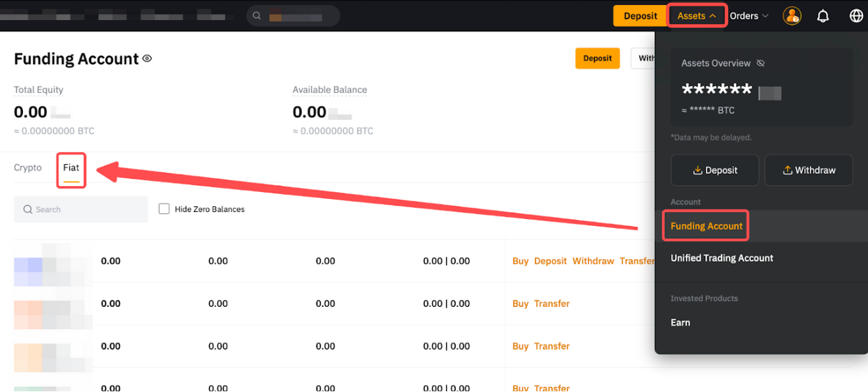Click the user profile avatar icon
Image resolution: width=868 pixels, height=392 pixels.
792,16
